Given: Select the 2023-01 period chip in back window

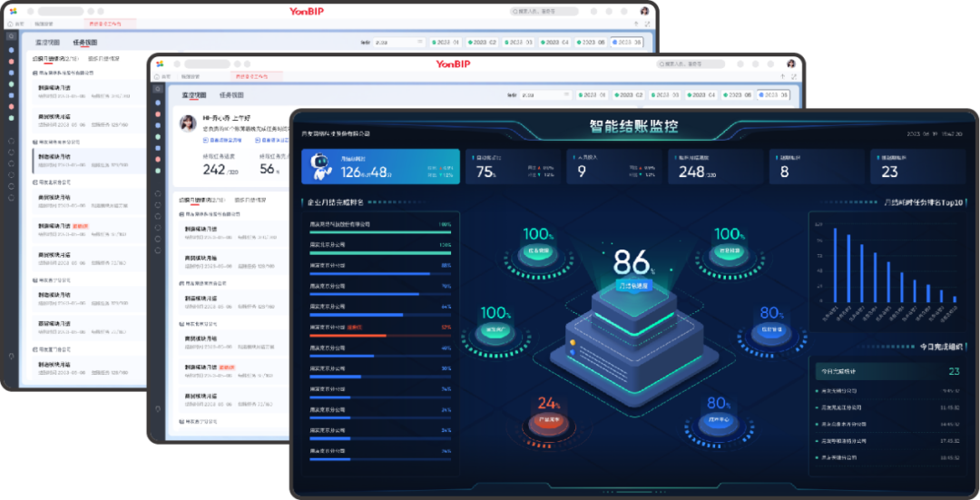Looking at the screenshot, I should tap(446, 42).
